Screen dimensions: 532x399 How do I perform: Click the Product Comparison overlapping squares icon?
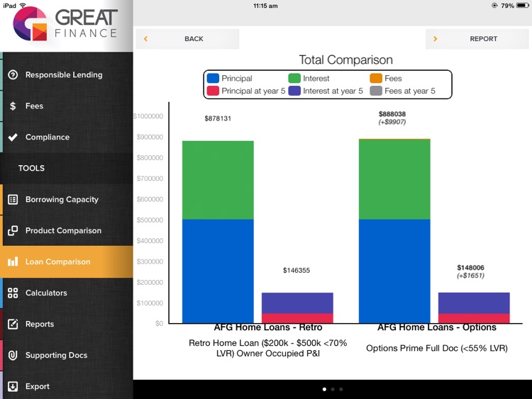(13, 230)
